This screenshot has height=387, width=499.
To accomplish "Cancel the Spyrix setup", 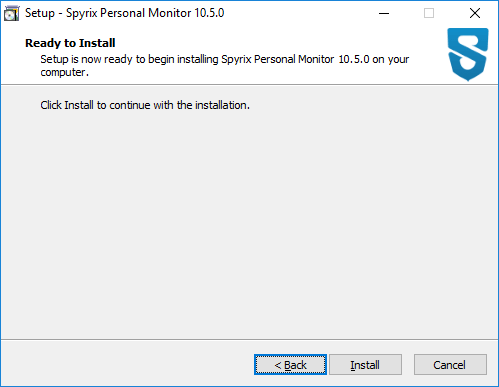I will tap(450, 365).
